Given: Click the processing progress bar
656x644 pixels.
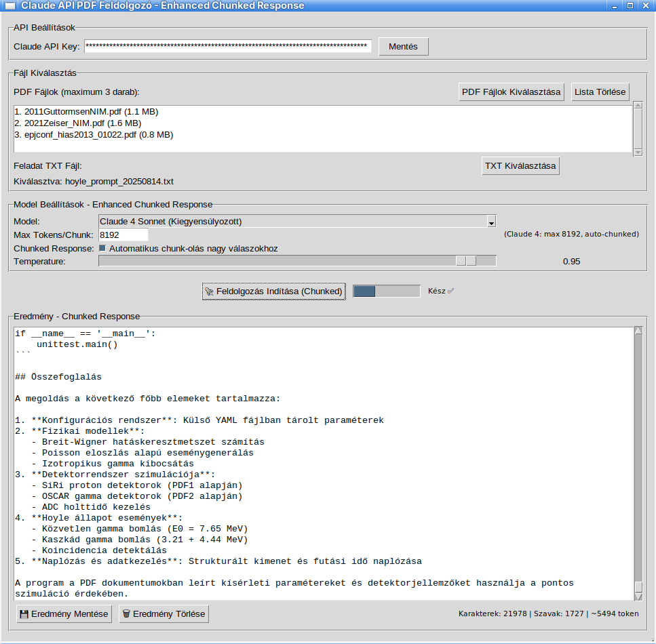Looking at the screenshot, I should 387,291.
